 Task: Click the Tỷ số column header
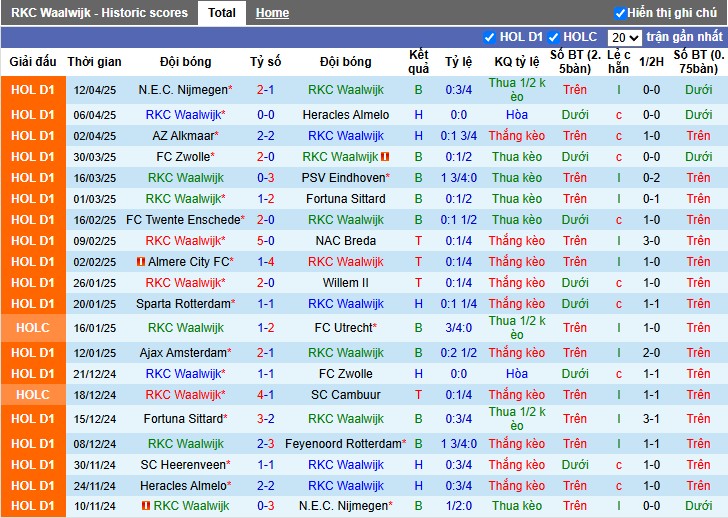click(266, 62)
